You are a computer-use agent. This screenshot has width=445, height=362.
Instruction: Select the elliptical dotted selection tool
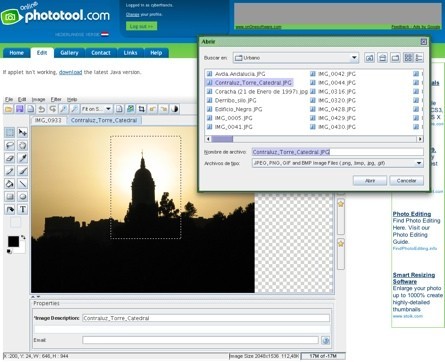pyautogui.click(x=23, y=145)
